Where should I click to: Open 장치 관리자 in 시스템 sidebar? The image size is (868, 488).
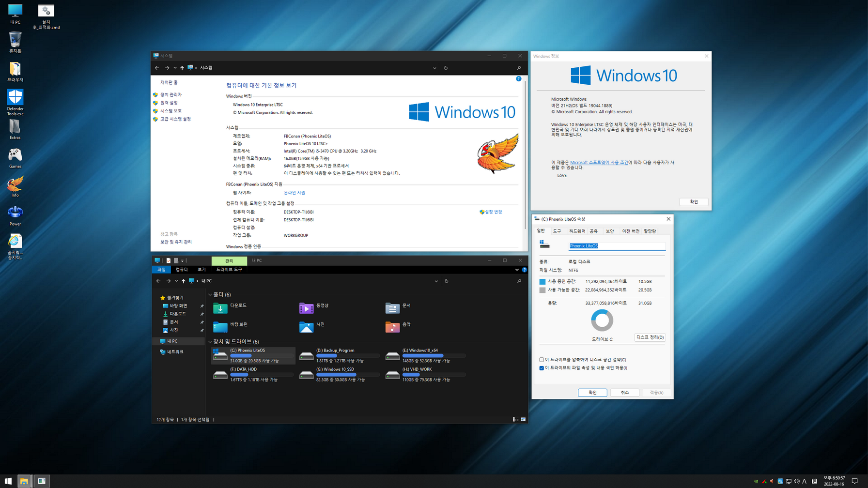(x=170, y=95)
